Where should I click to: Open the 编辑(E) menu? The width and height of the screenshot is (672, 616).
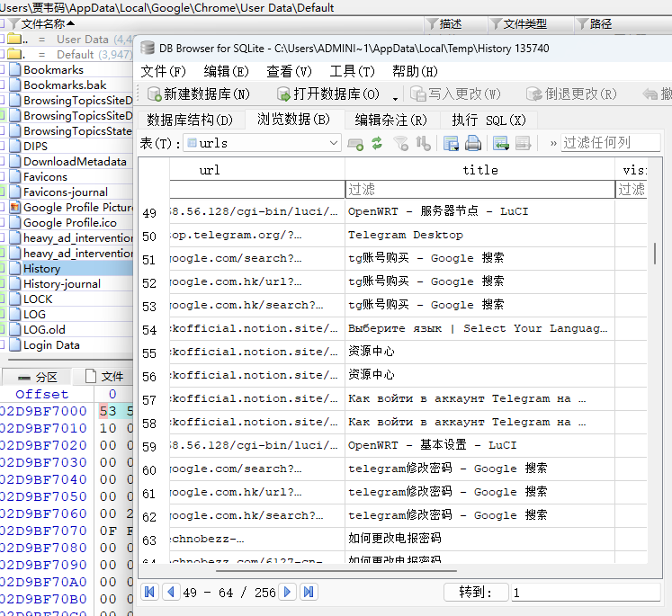pos(227,71)
